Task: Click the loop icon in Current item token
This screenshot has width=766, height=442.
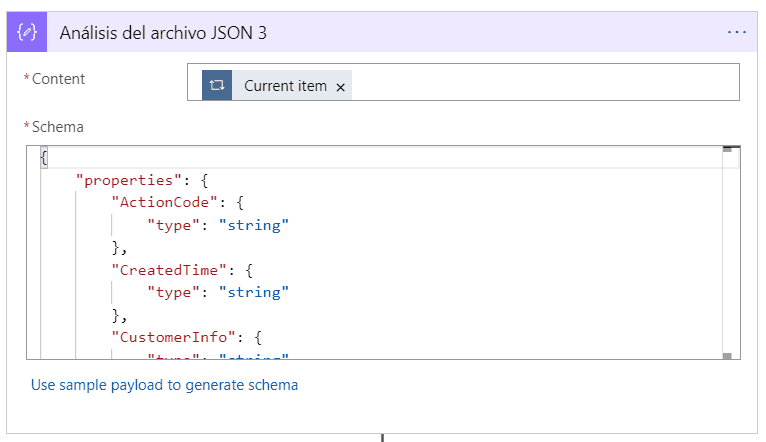Action: click(x=217, y=85)
